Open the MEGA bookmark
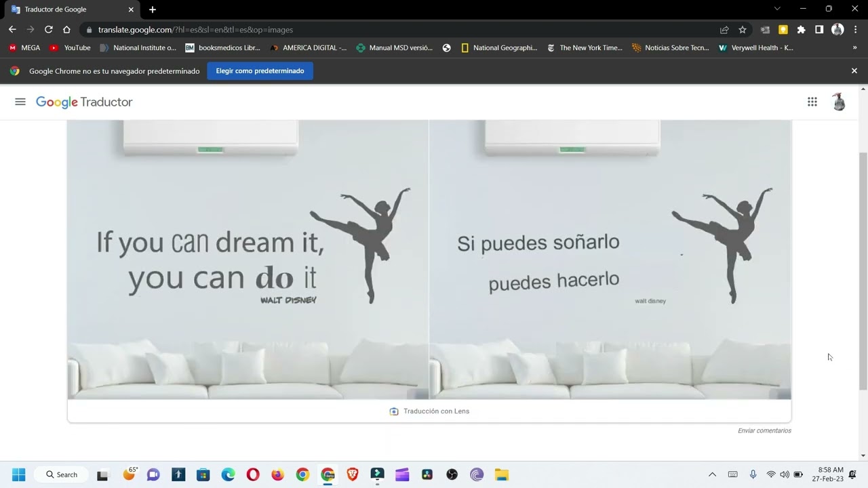Viewport: 868px width, 488px height. point(24,48)
